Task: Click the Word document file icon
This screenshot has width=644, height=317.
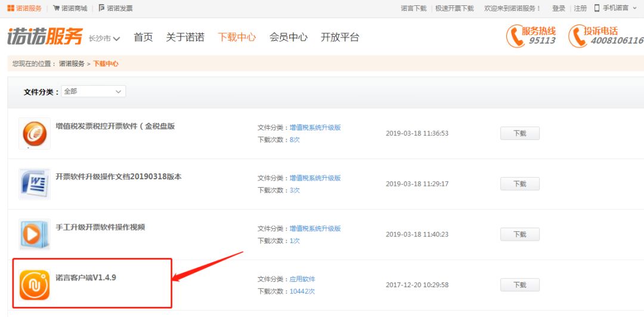Action: [35, 184]
